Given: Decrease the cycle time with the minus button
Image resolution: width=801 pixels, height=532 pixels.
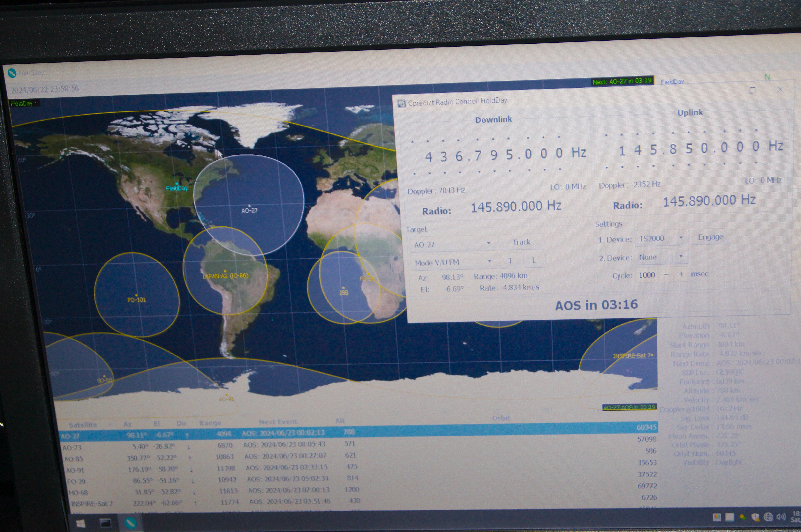Looking at the screenshot, I should [x=666, y=274].
